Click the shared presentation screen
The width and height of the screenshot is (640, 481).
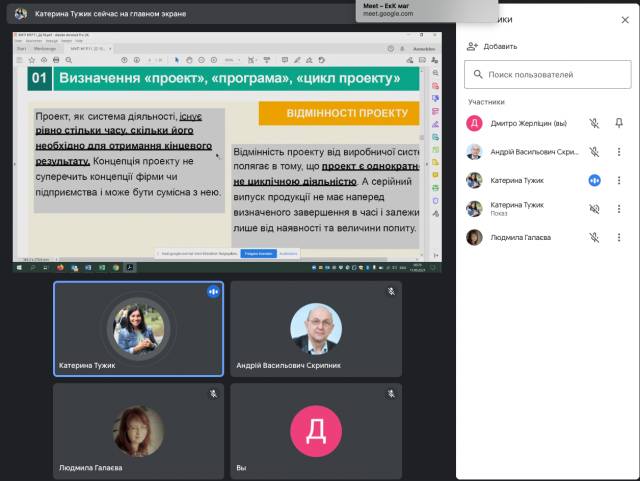coord(228,150)
